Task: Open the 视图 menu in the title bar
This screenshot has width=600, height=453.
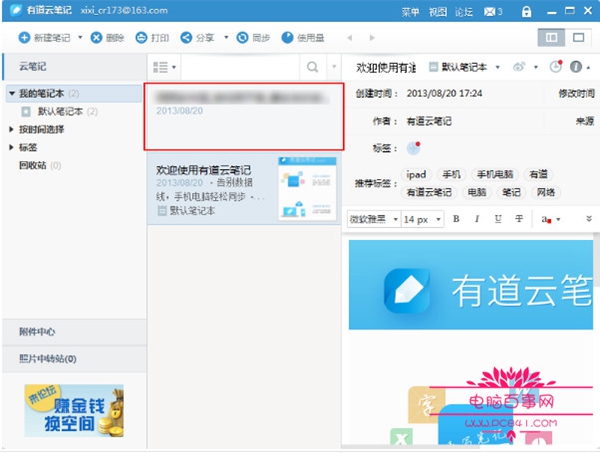Action: coord(437,12)
